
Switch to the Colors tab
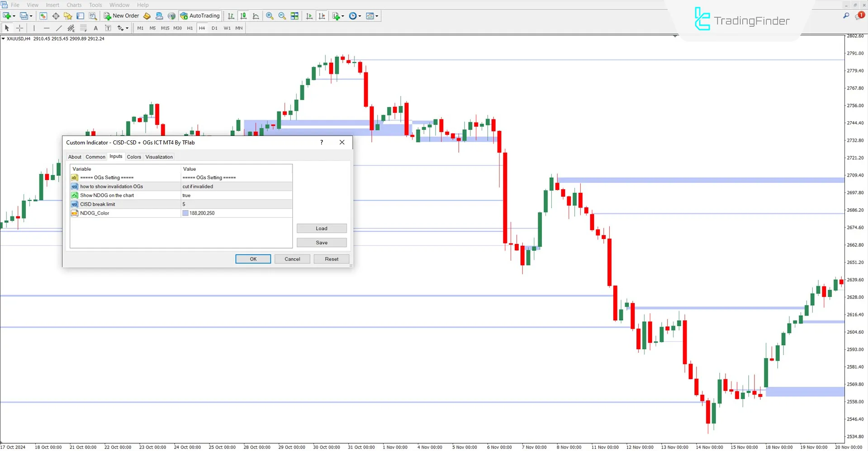(x=134, y=157)
